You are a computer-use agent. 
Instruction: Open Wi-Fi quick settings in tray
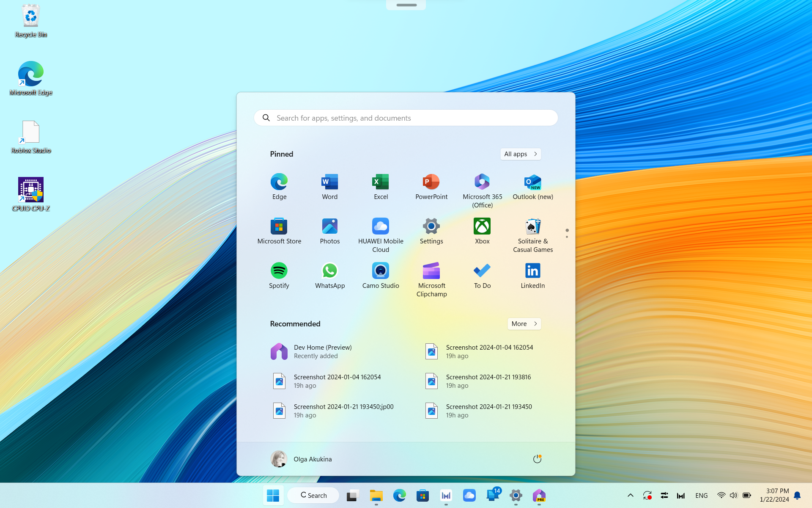click(x=721, y=495)
